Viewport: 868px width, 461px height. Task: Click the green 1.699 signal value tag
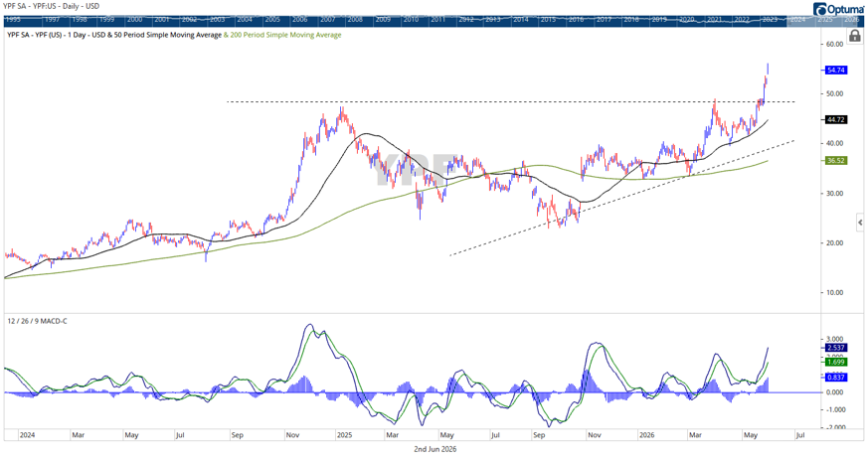pos(835,362)
